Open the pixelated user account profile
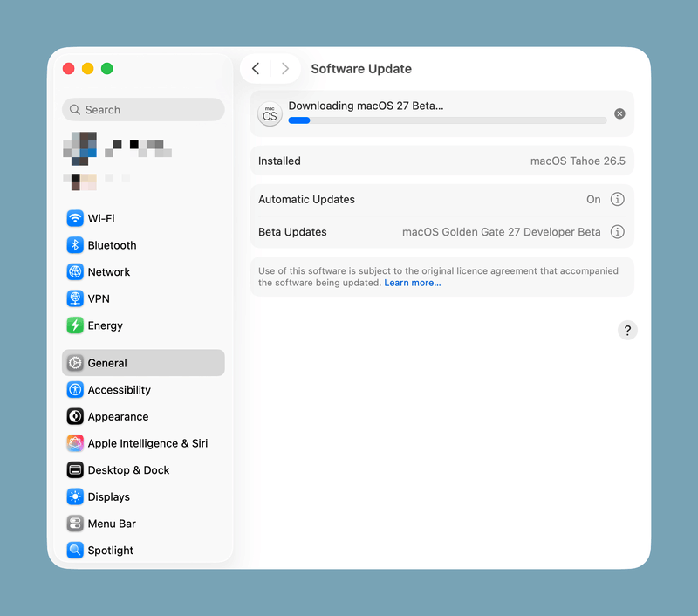698x616 pixels. (118, 148)
